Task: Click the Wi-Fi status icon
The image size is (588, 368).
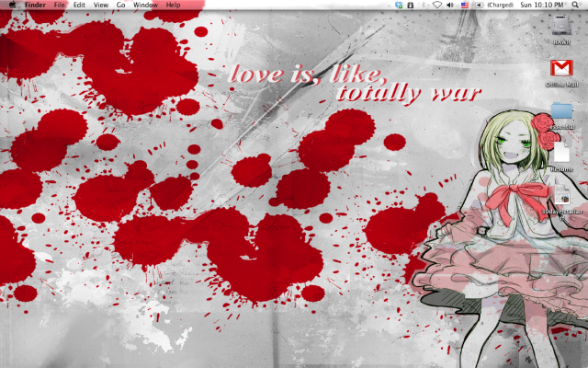Action: click(436, 6)
